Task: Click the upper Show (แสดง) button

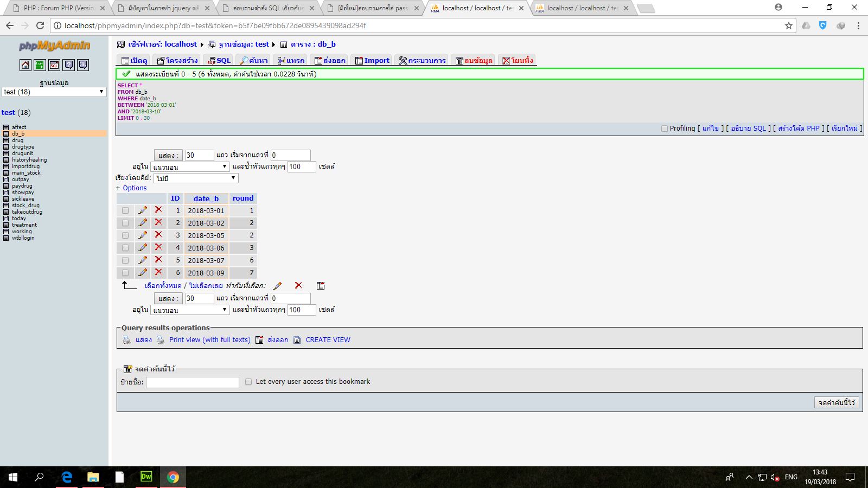Action: 168,155
